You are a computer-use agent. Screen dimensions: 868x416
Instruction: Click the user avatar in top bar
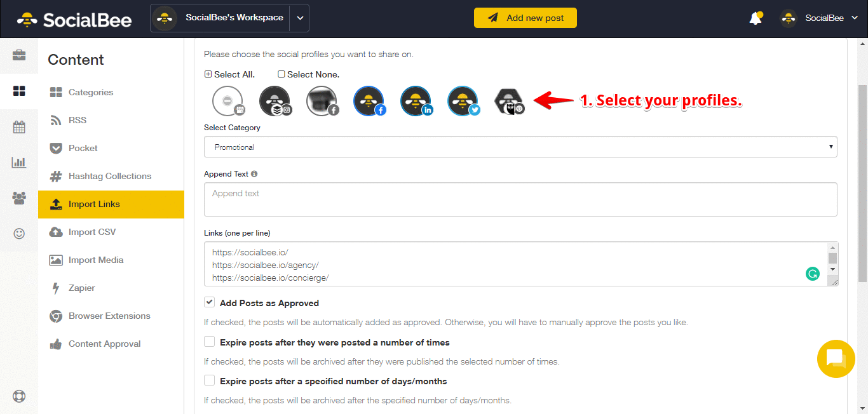coord(789,18)
